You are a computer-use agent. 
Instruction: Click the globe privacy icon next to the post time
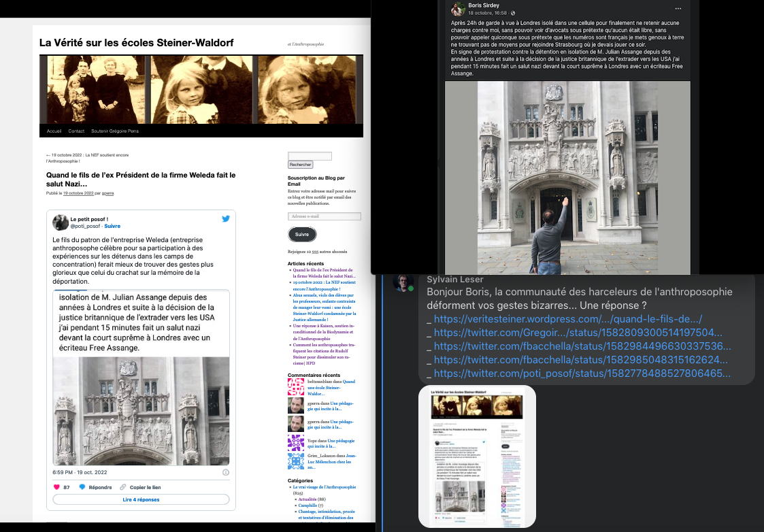point(513,14)
